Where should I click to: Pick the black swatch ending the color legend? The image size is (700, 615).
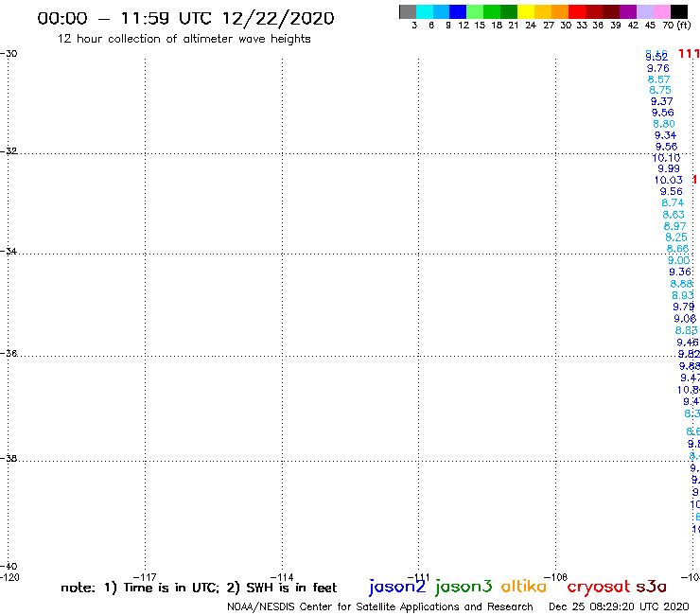[679, 11]
